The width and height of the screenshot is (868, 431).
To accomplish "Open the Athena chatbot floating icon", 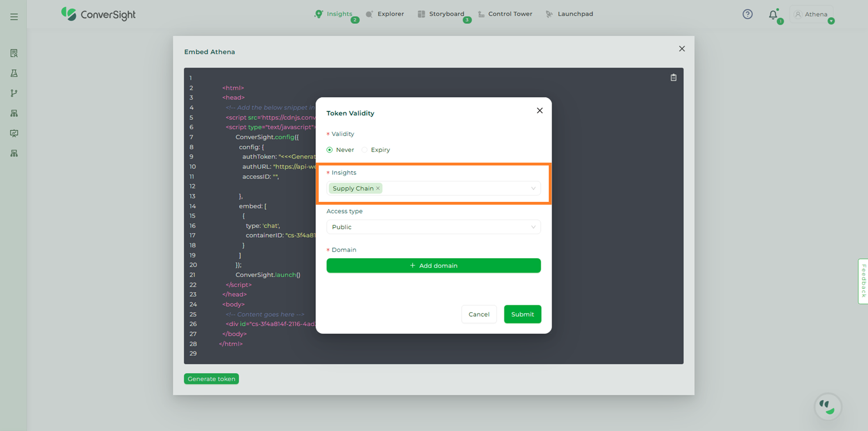I will (828, 406).
